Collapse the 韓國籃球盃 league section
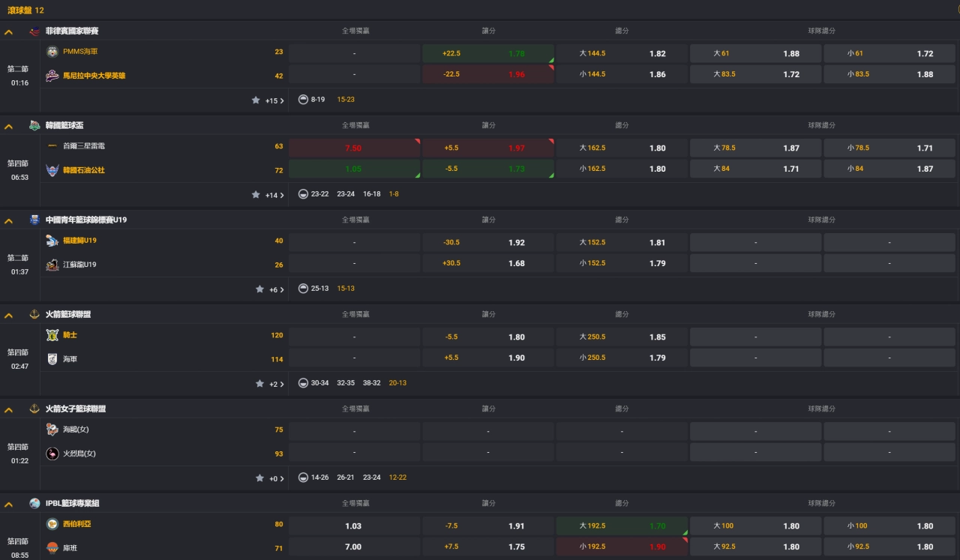Screen dimensions: 960x560 pos(9,127)
